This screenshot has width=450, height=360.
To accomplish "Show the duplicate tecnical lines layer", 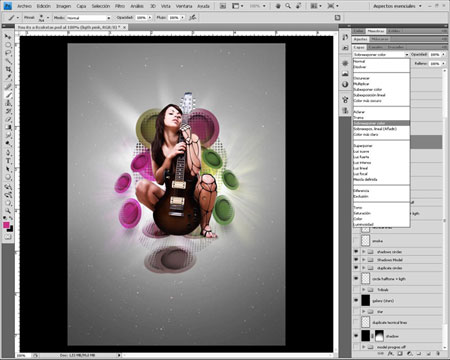I will click(356, 322).
